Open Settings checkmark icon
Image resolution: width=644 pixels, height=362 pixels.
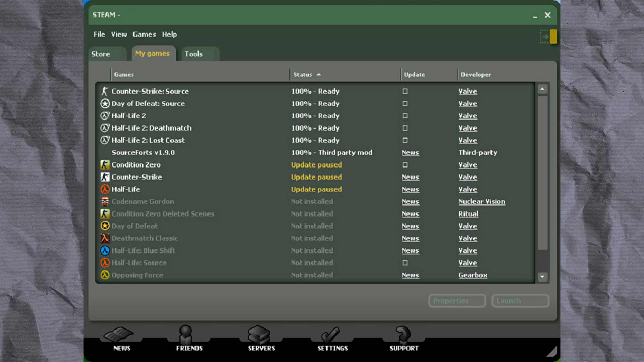[x=331, y=334]
